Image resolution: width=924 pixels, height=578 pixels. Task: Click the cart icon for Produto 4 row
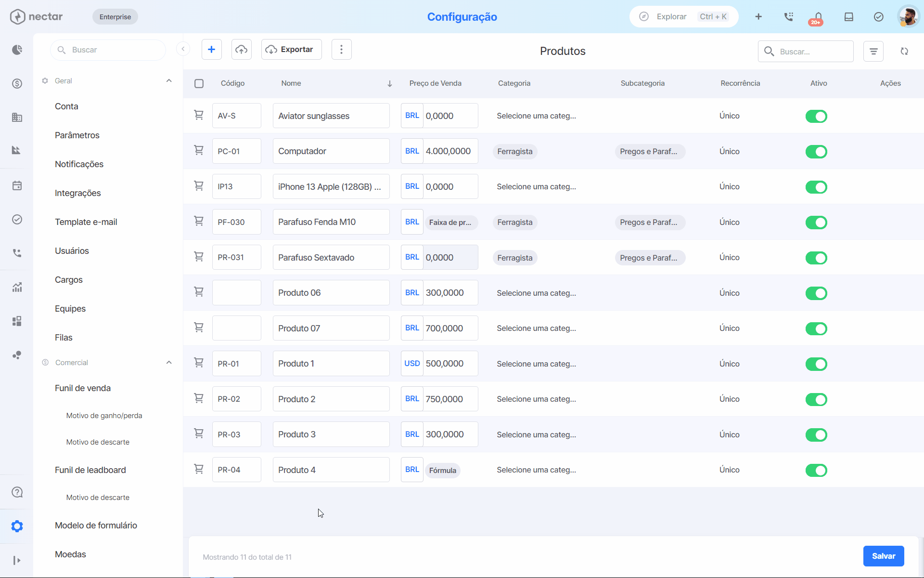198,469
